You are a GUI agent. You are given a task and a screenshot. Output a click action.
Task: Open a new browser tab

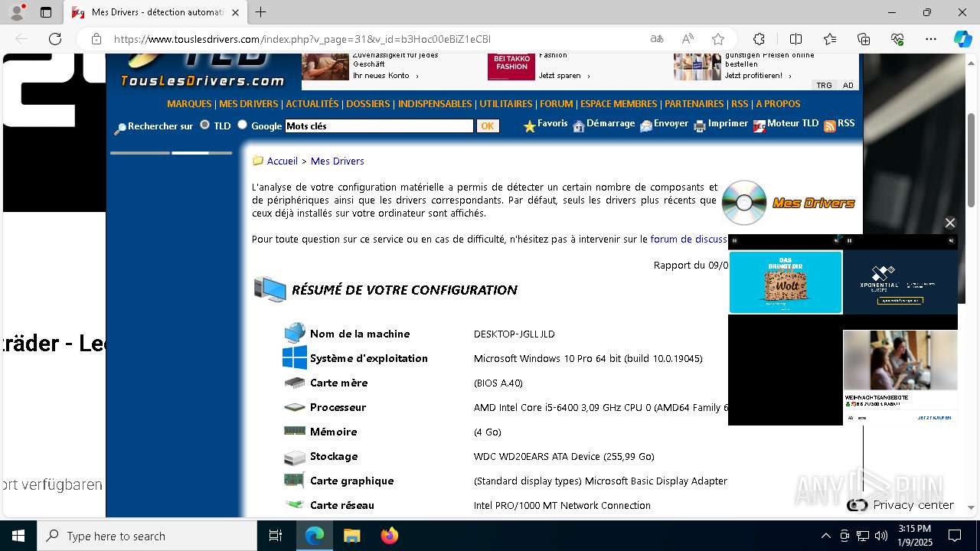coord(261,12)
